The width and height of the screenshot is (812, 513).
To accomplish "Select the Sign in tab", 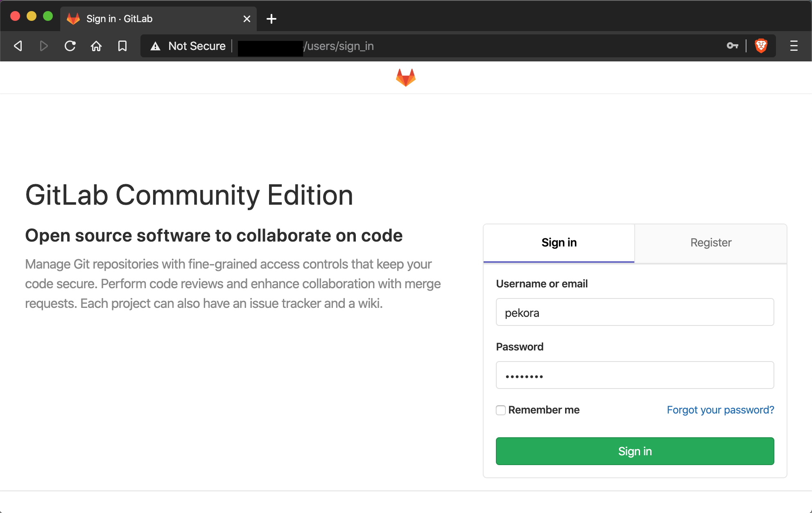I will click(559, 242).
